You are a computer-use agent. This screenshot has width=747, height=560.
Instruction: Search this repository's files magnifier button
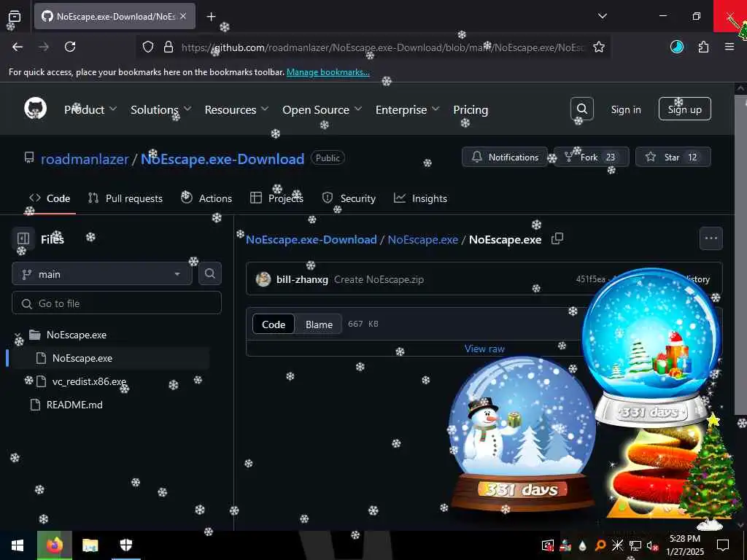(x=209, y=273)
